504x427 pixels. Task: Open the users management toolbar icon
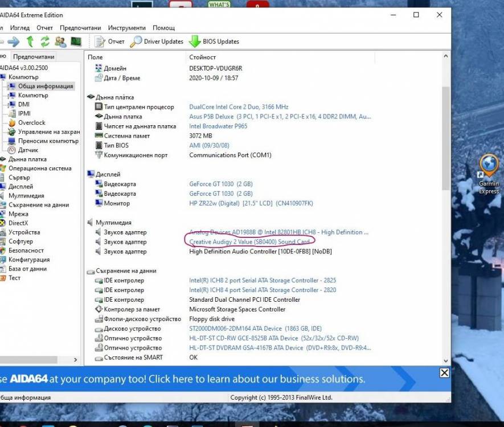(x=60, y=42)
